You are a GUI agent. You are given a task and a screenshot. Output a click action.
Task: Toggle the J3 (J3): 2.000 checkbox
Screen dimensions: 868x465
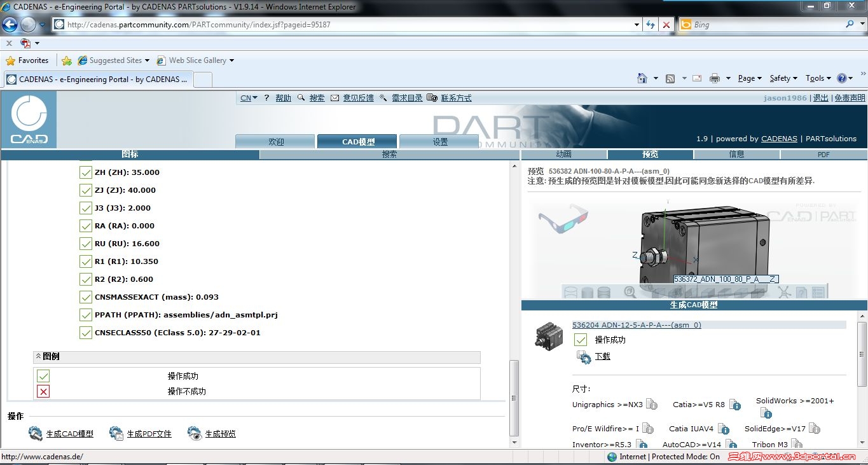coord(85,208)
